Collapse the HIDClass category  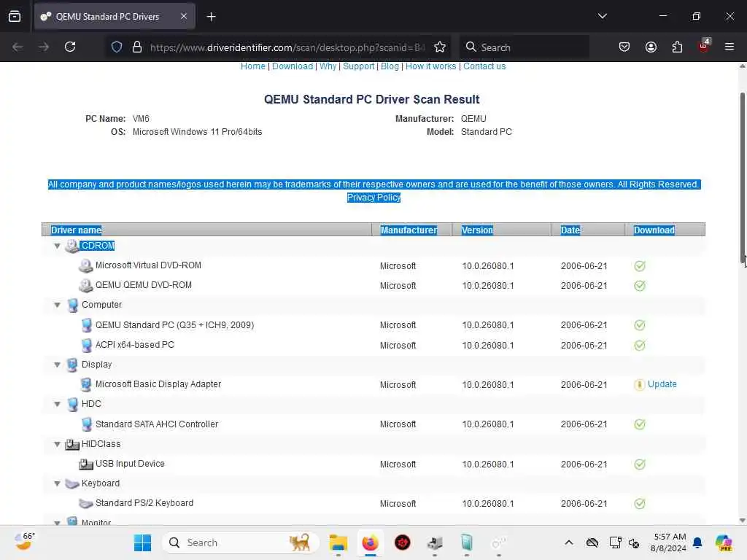coord(57,444)
